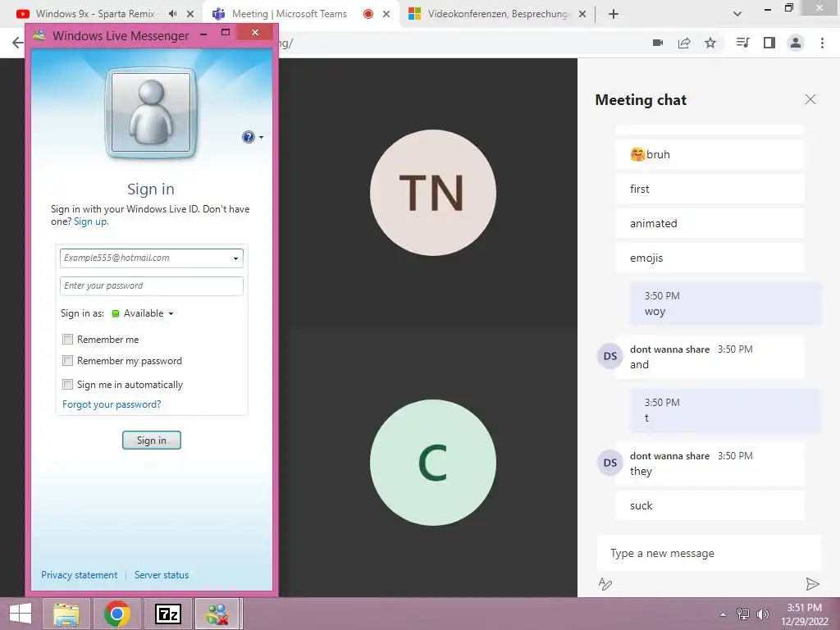Open the Windows Start button
The height and width of the screenshot is (630, 840).
pos(20,614)
